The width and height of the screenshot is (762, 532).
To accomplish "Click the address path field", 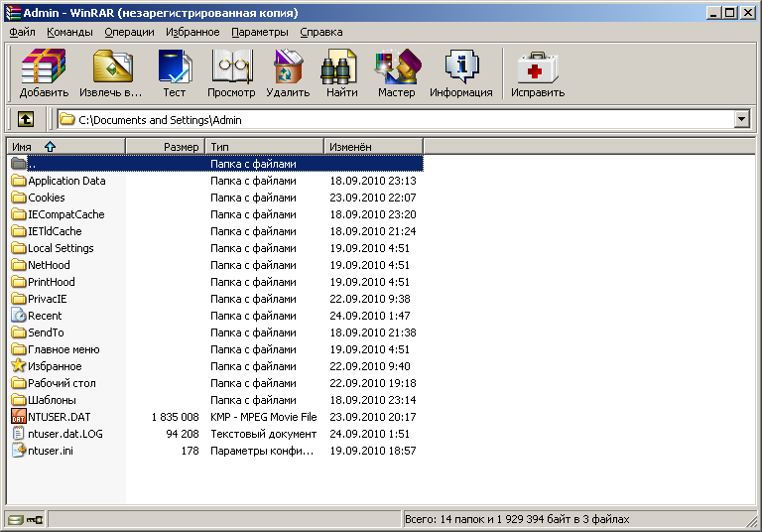I will 396,120.
